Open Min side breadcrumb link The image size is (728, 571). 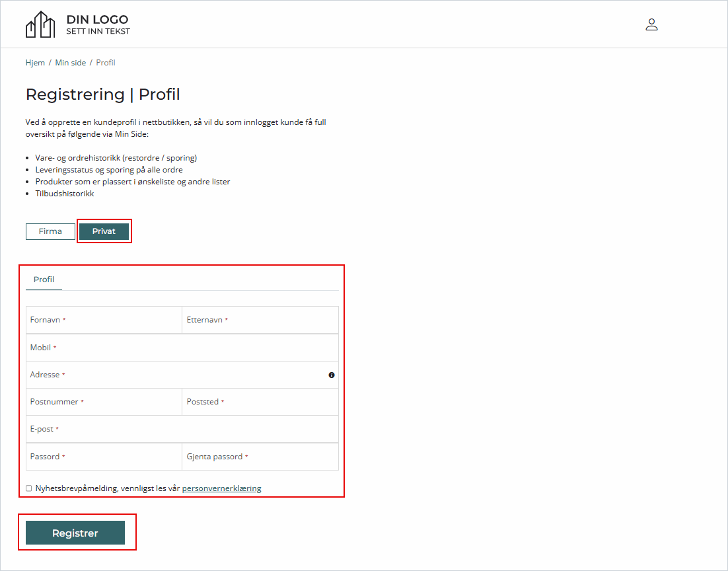[71, 63]
